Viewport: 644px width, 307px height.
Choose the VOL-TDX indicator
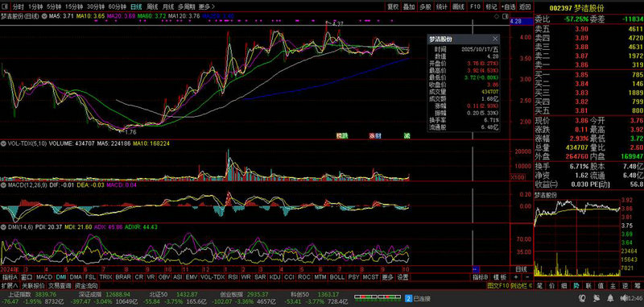click(x=213, y=277)
